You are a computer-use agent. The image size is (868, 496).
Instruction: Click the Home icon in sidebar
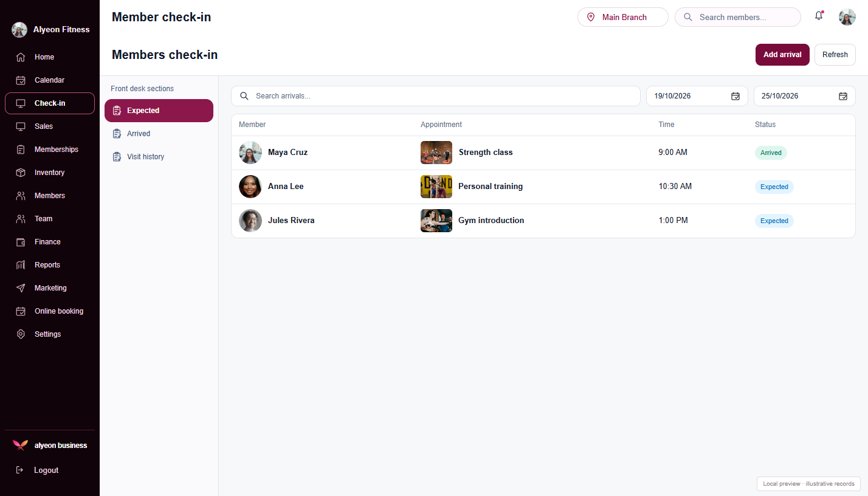21,57
